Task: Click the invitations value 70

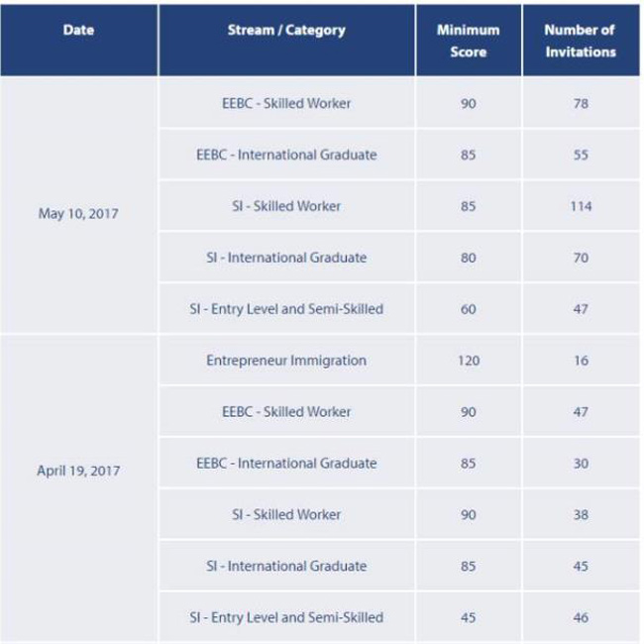Action: [x=581, y=258]
